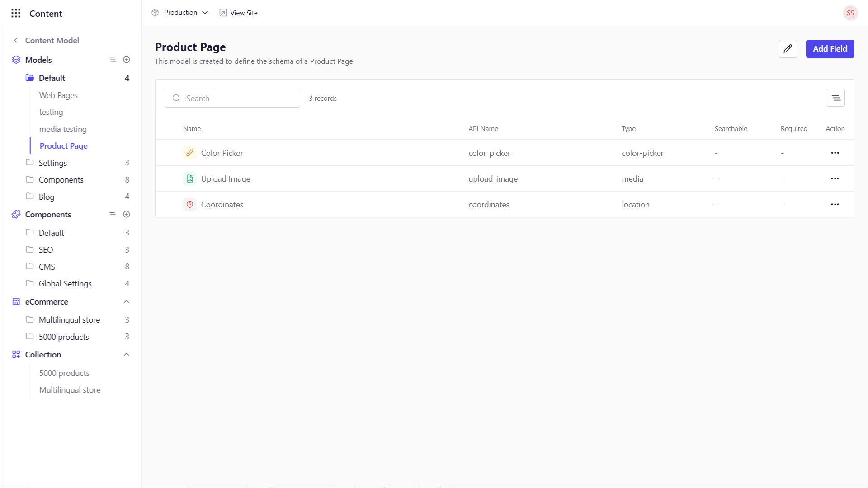Click the Models reorder list icon
This screenshot has height=488, width=868.
pyautogui.click(x=113, y=60)
